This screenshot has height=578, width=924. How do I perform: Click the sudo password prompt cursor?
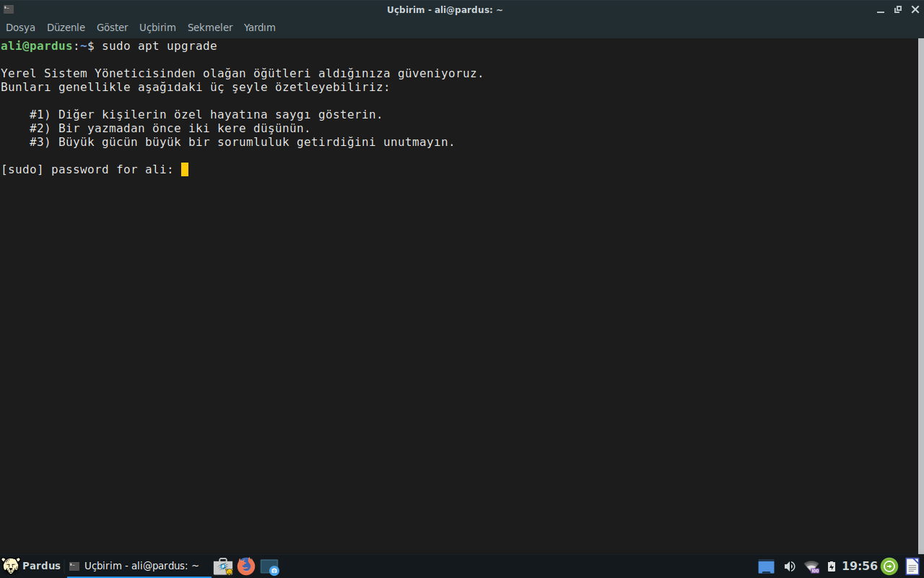coord(185,170)
